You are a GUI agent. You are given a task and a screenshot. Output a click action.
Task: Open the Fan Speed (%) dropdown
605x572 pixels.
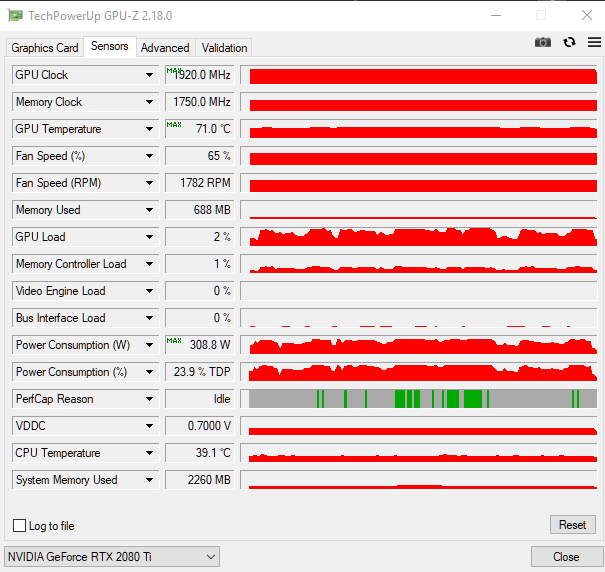tap(149, 156)
